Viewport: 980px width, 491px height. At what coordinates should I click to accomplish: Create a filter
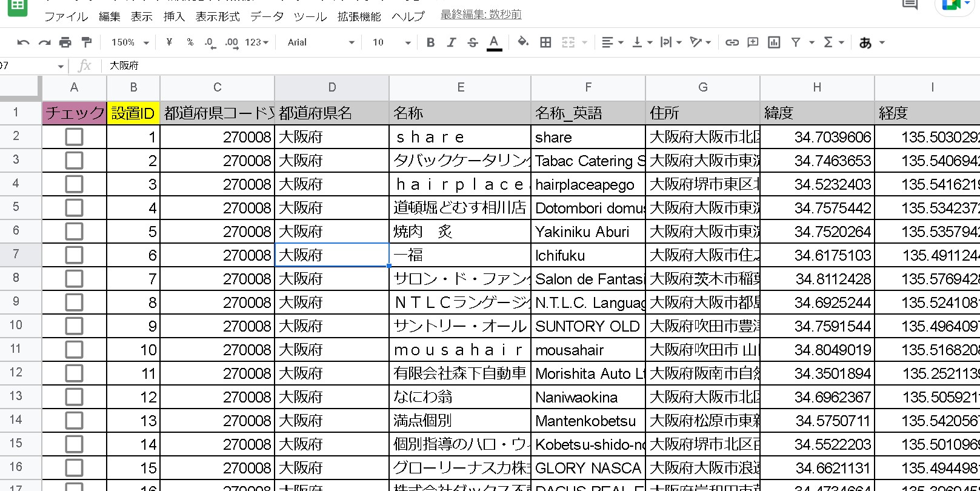(x=796, y=42)
